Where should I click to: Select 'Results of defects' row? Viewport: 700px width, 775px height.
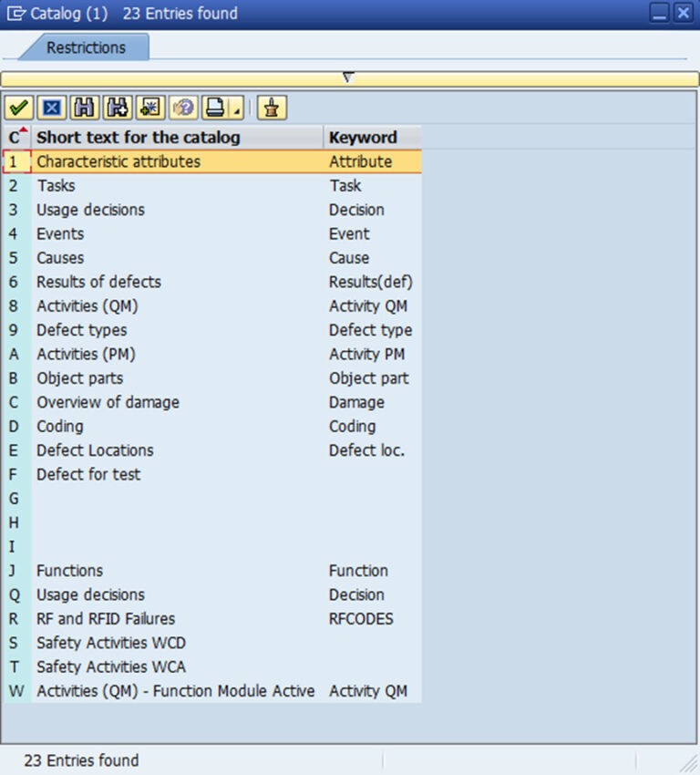[x=212, y=282]
